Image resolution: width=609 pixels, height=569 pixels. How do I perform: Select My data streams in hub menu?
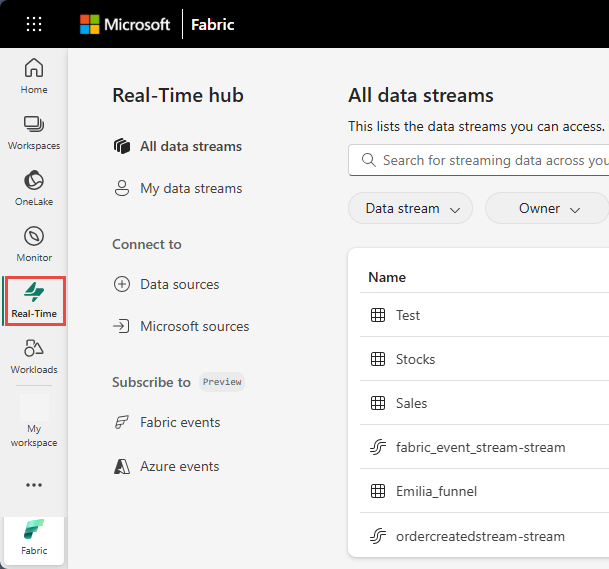click(178, 188)
